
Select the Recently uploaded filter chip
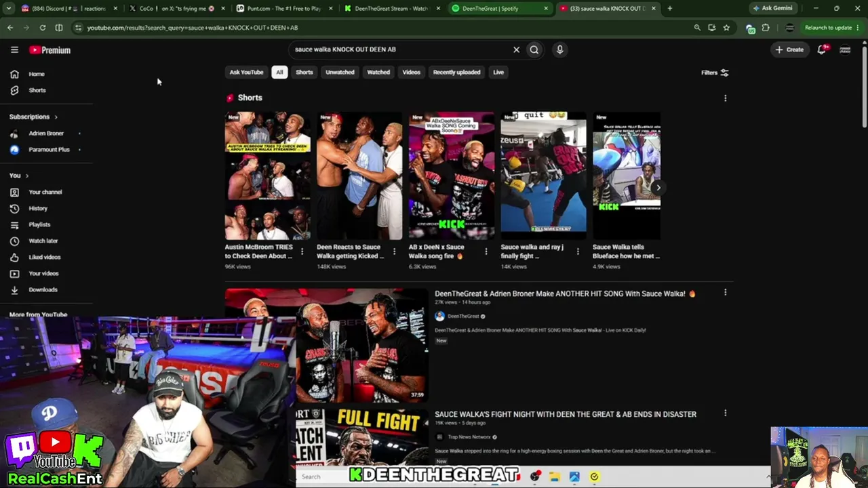(456, 73)
